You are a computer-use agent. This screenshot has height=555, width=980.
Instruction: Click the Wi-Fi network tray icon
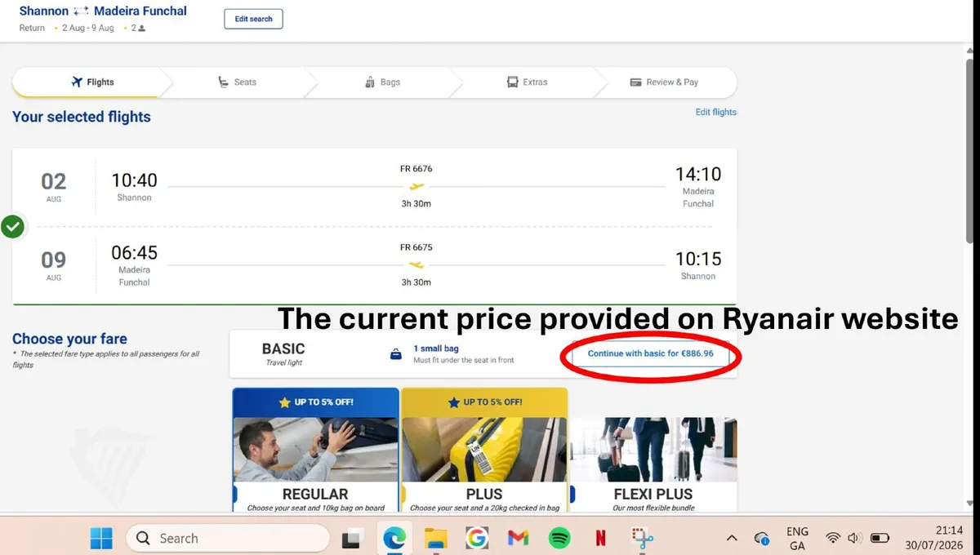(833, 538)
